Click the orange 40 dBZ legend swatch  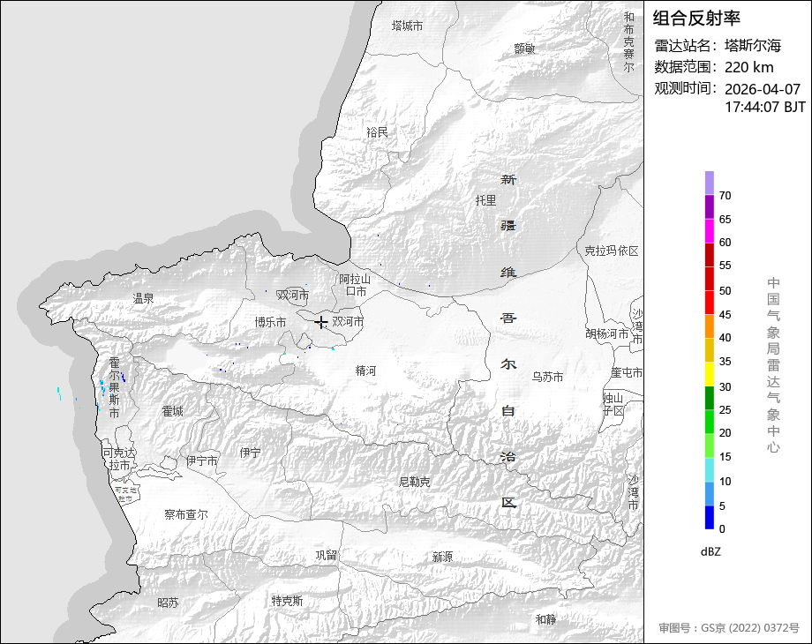pyautogui.click(x=710, y=326)
